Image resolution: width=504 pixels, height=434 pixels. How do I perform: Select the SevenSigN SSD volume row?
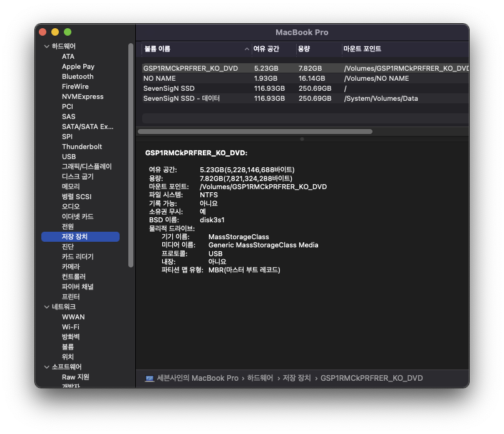pyautogui.click(x=305, y=88)
